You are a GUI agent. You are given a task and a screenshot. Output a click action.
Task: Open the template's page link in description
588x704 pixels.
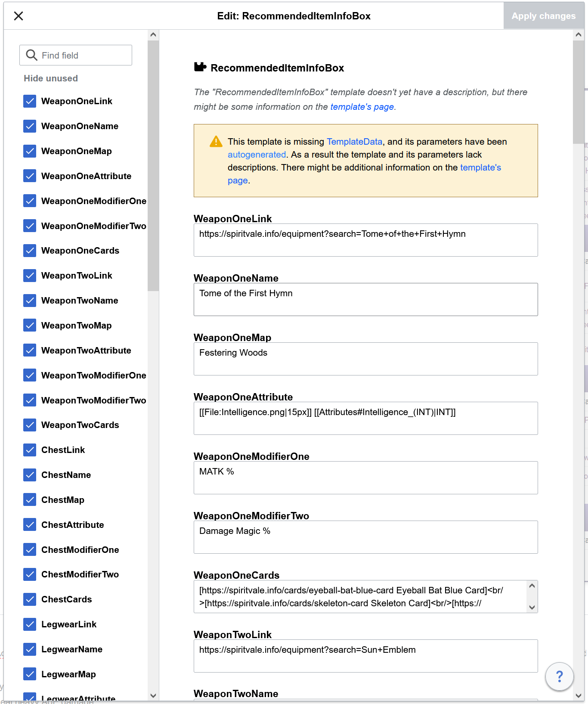(x=362, y=107)
